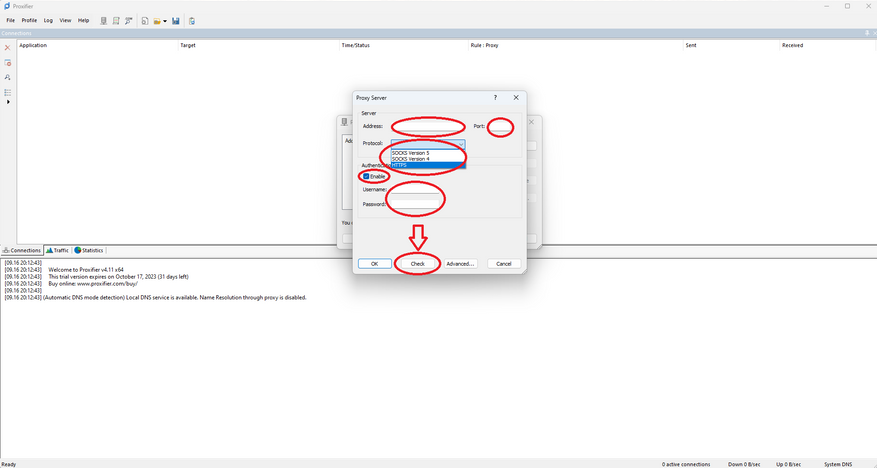
Task: Select HTTPS from protocol list
Action: [428, 165]
